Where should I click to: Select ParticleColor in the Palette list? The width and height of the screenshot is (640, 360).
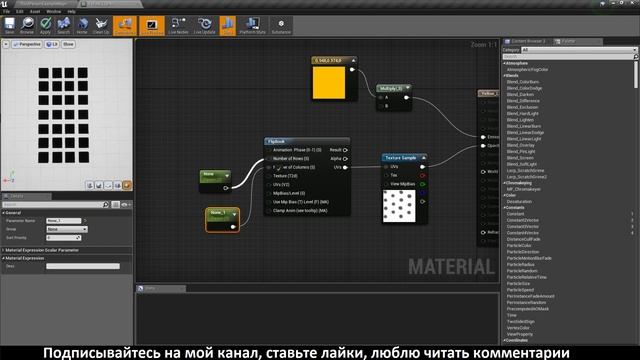(519, 246)
